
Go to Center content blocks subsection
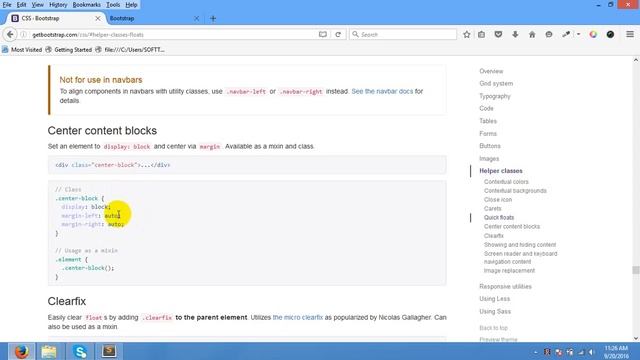click(x=512, y=227)
